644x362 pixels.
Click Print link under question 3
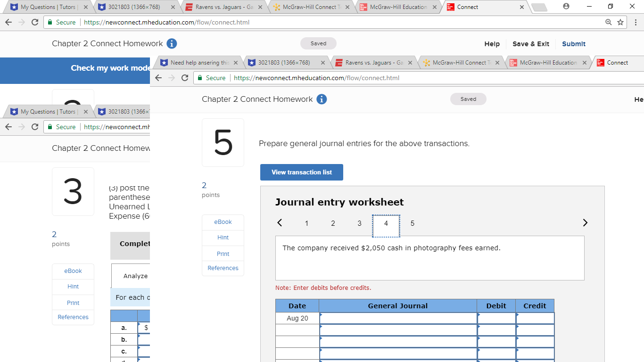tap(73, 303)
